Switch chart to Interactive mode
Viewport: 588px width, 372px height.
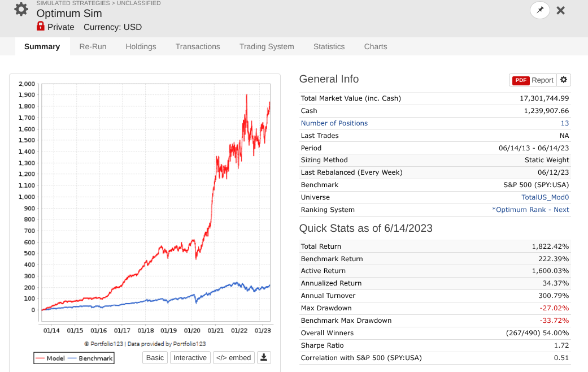tap(190, 358)
